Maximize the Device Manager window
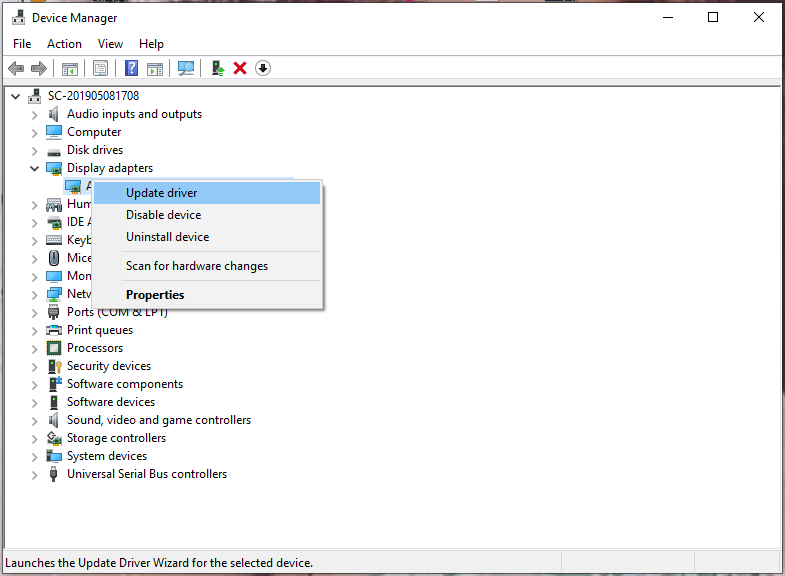This screenshot has width=785, height=576. point(713,18)
